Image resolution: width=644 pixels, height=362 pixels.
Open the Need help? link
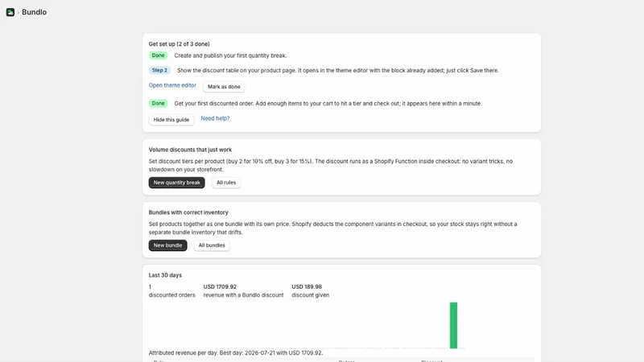[x=215, y=118]
